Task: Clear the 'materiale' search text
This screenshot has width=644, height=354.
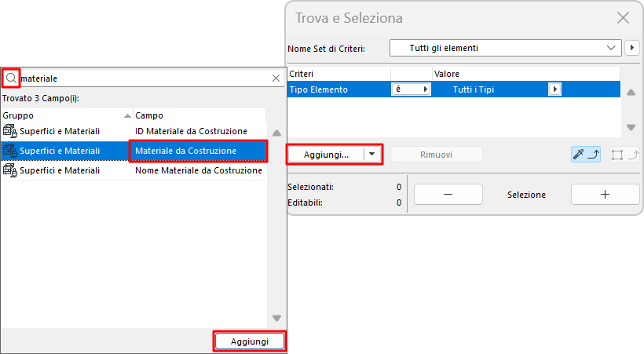Action: pos(276,78)
